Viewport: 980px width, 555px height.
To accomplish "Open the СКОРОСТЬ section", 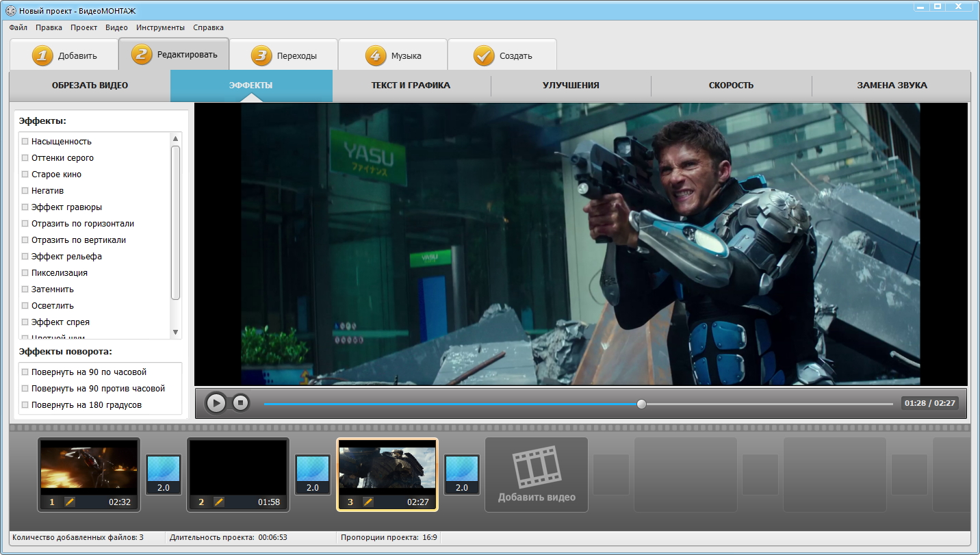I will [x=731, y=86].
